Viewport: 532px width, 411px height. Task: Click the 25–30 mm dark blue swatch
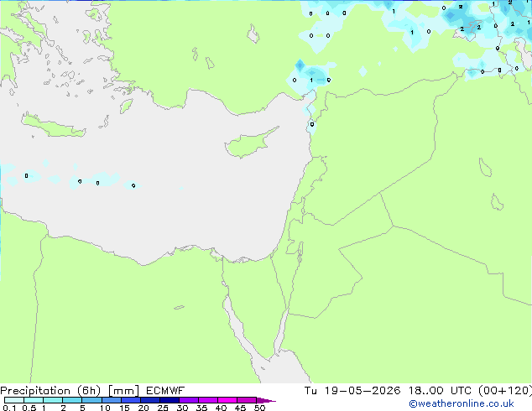169,400
